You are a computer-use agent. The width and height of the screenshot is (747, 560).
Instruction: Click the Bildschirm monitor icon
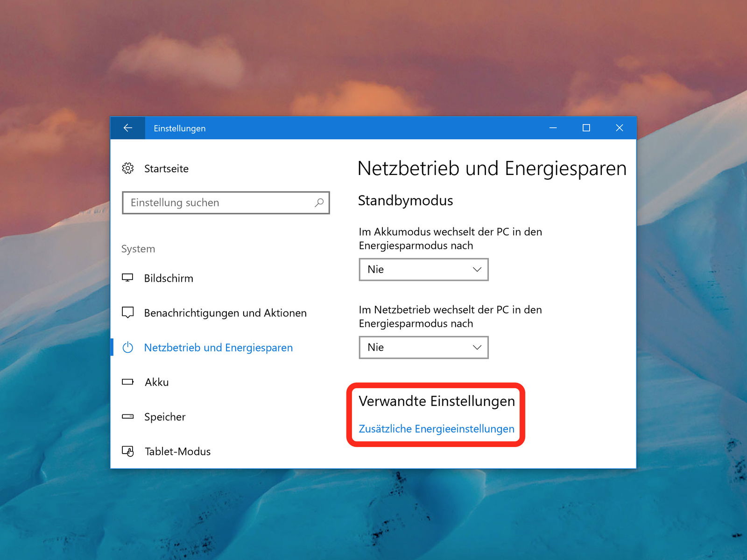(127, 278)
